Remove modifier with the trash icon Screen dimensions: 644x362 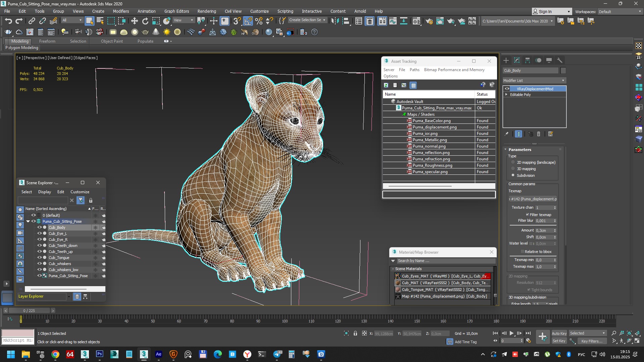click(x=539, y=134)
